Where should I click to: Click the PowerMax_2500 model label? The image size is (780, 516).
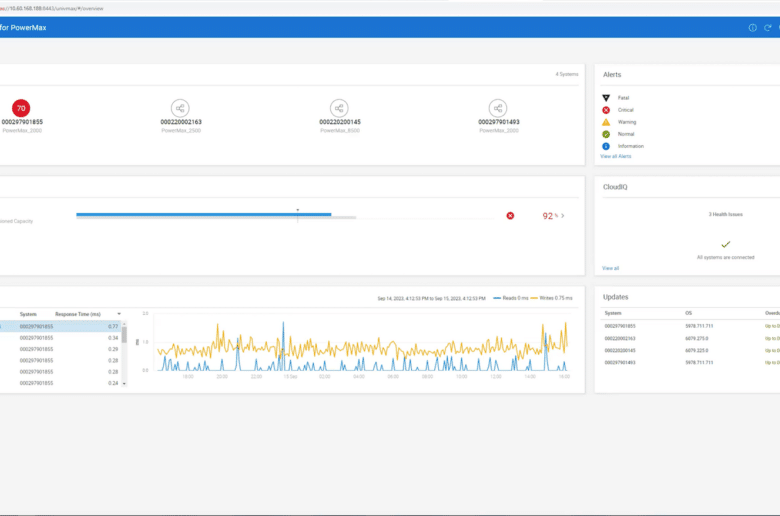click(x=181, y=131)
